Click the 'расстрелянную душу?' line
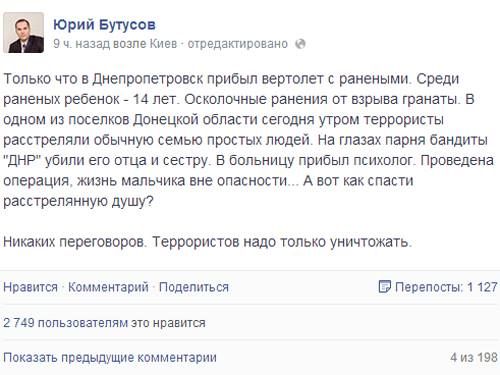Viewport: 500px width, 375px height. pyautogui.click(x=78, y=201)
